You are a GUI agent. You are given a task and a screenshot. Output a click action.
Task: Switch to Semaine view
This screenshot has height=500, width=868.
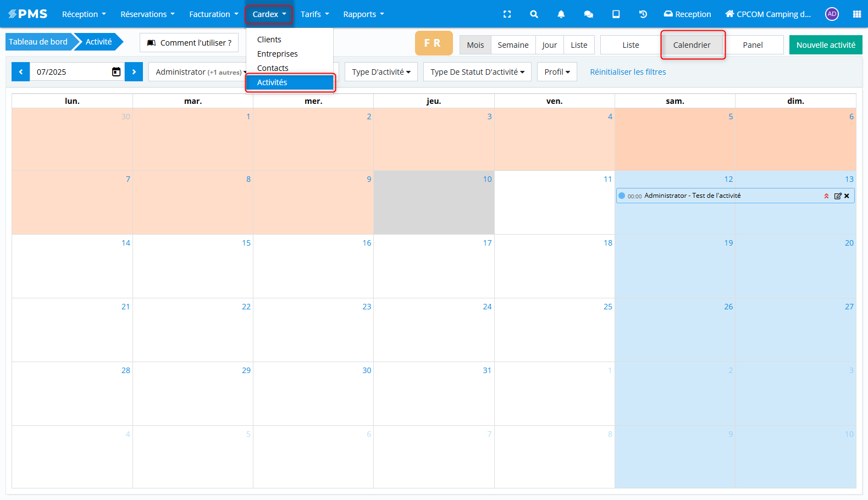(513, 45)
